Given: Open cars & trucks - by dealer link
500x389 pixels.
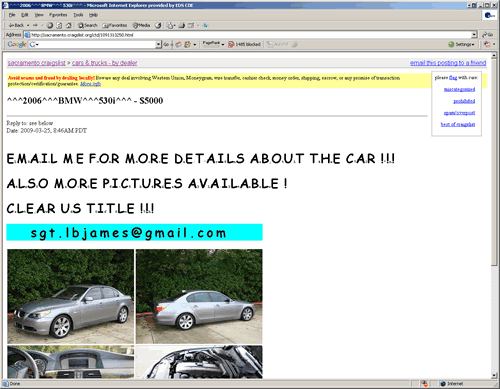Looking at the screenshot, I should [105, 63].
